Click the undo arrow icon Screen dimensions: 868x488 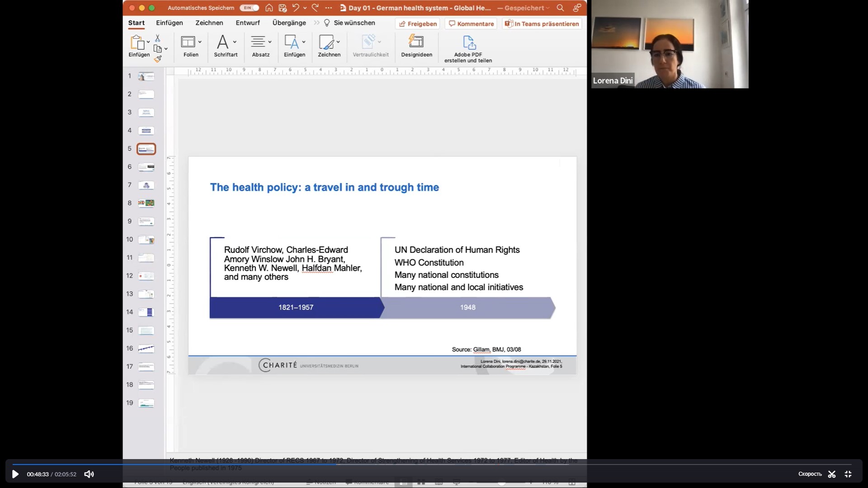[x=296, y=8]
